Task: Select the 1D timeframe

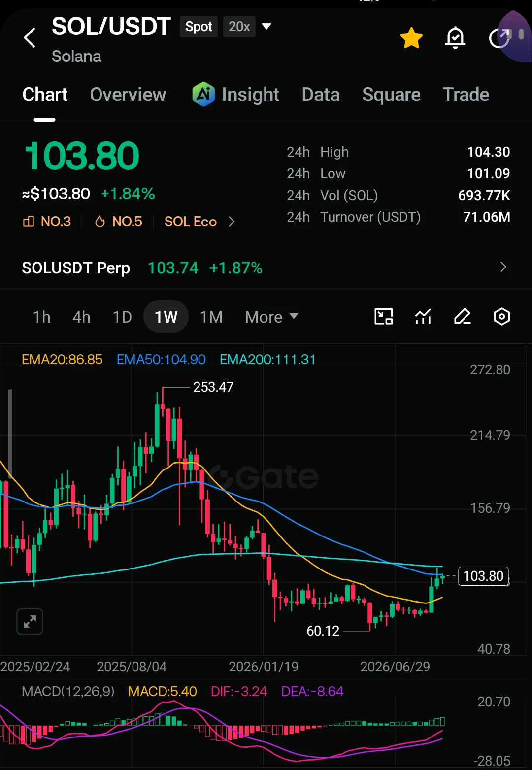Action: coord(122,317)
